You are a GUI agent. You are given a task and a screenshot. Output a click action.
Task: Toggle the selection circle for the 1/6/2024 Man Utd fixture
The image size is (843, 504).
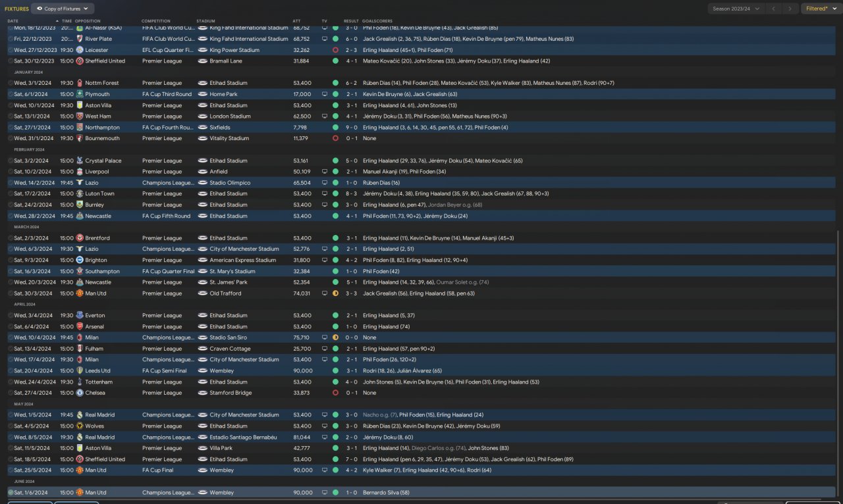(x=11, y=492)
